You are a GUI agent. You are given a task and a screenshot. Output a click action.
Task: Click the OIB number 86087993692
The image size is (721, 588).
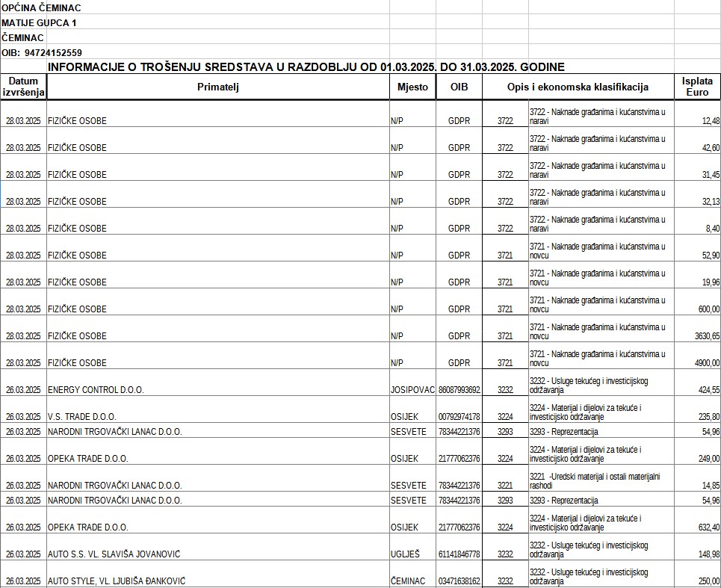tap(459, 389)
